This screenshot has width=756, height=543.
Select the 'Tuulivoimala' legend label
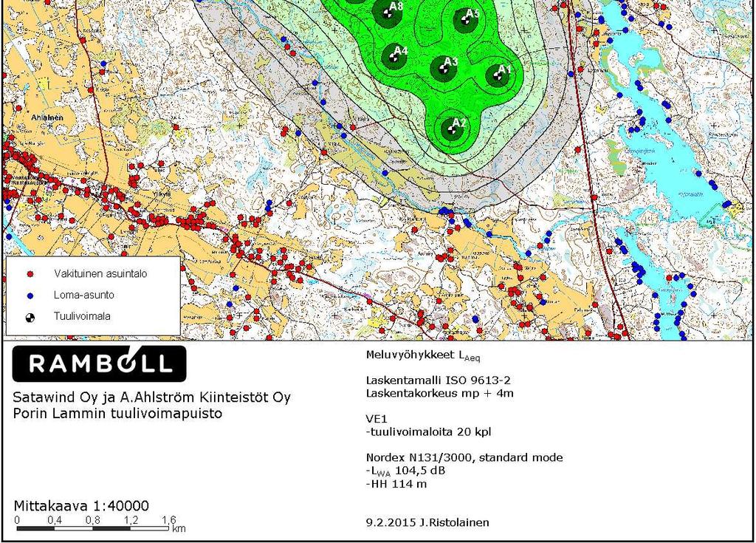click(83, 316)
